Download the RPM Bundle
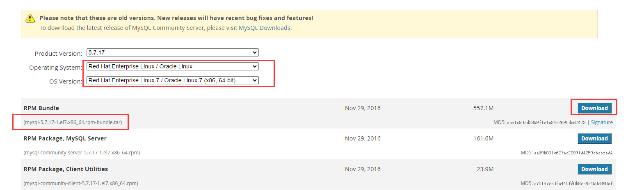Screen dimensions: 644x190 coord(594,108)
